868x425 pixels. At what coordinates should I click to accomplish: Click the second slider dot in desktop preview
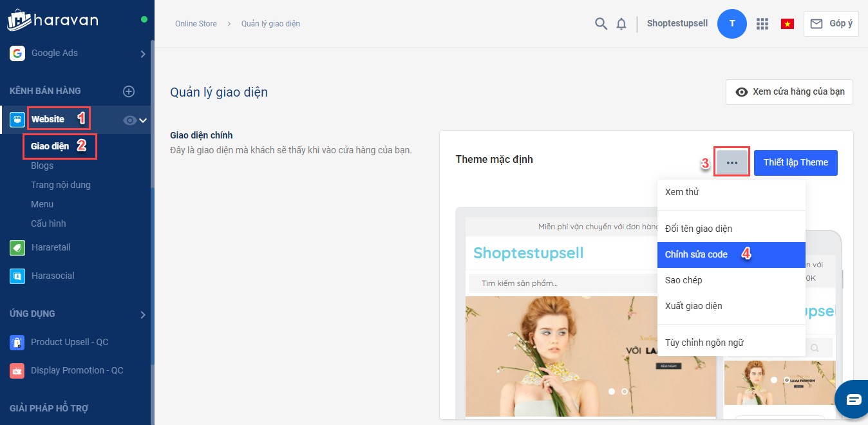pos(625,391)
